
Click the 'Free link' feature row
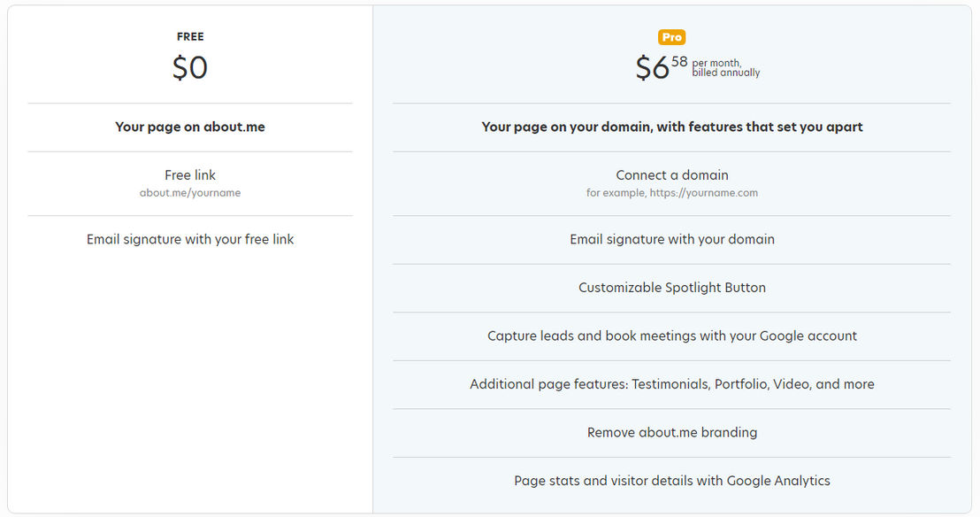[190, 183]
